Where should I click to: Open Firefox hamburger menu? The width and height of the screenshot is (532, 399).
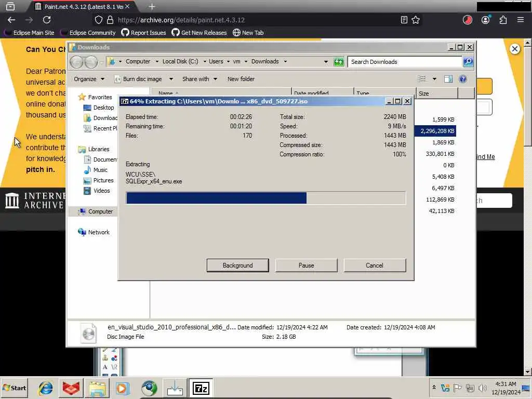tap(521, 20)
